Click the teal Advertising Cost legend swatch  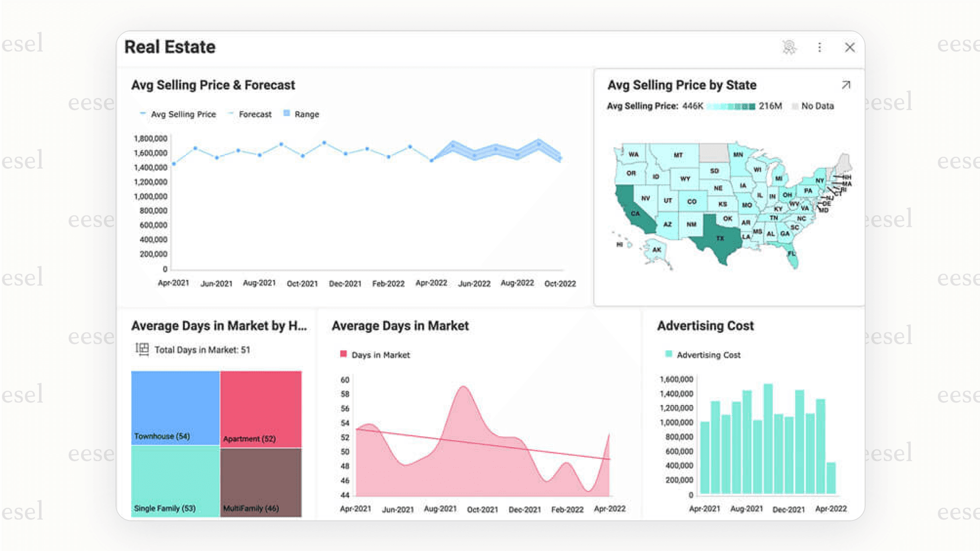point(667,354)
